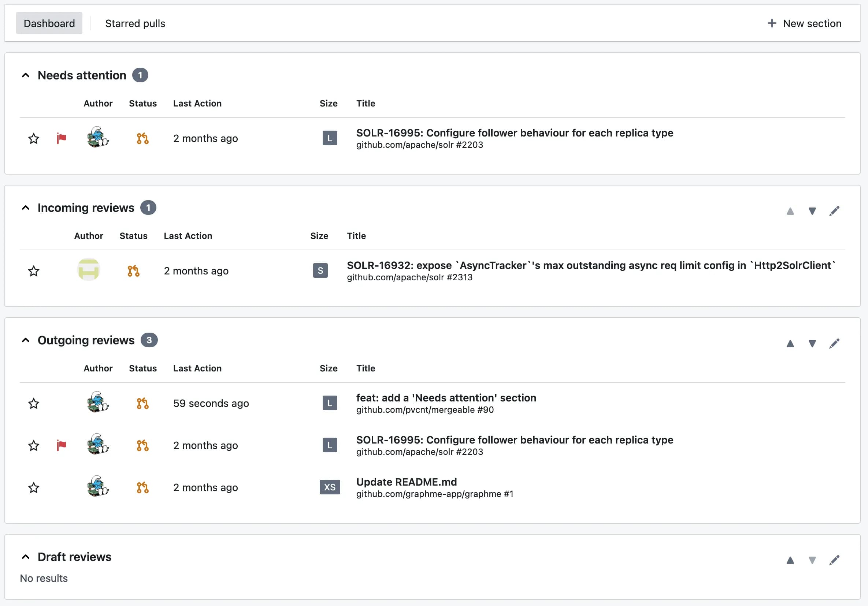
Task: Open 'Update README.md' pull request link
Action: pos(407,482)
